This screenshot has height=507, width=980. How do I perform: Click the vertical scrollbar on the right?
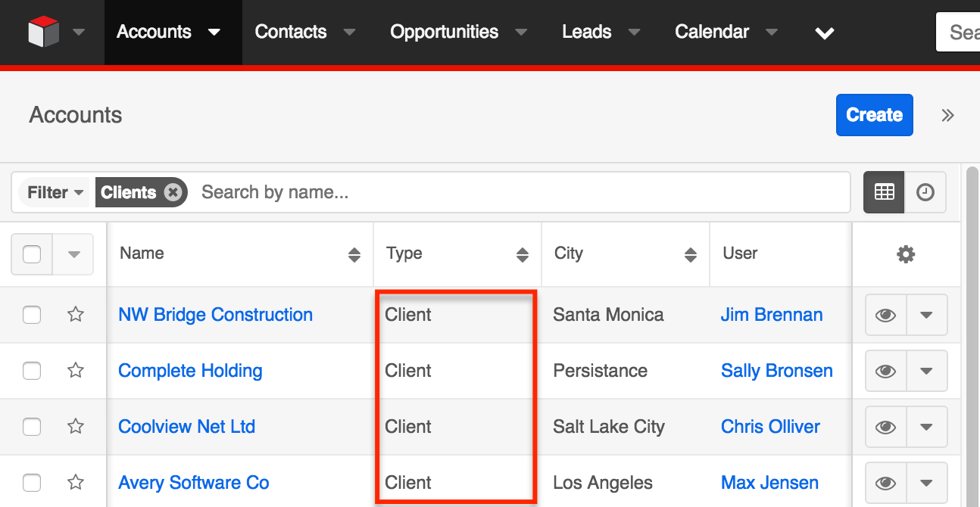972,337
